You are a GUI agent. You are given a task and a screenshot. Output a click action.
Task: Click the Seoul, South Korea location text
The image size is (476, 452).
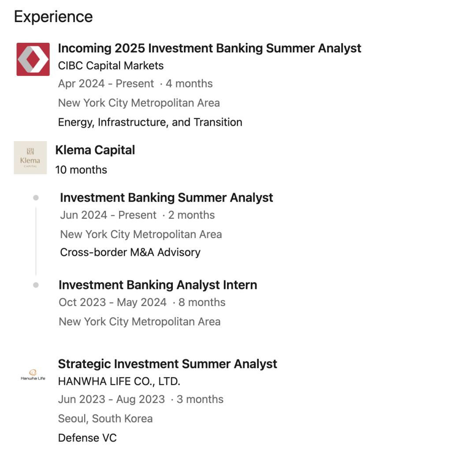[105, 418]
